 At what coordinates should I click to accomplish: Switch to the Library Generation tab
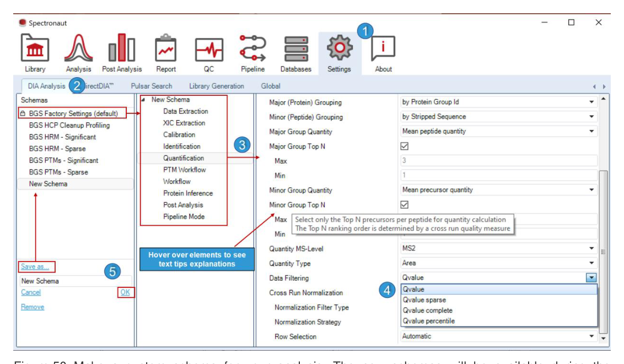[217, 86]
